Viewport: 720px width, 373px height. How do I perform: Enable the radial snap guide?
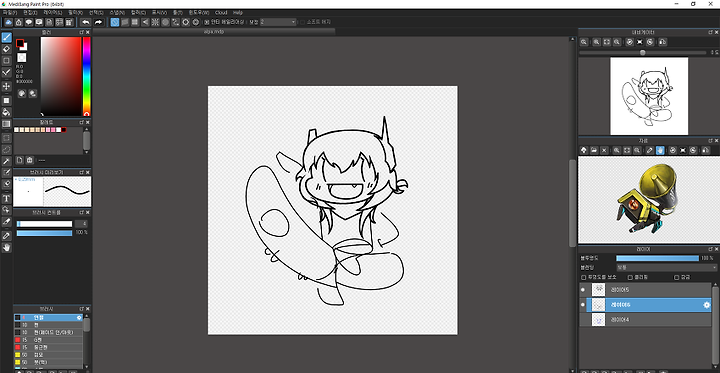point(155,22)
